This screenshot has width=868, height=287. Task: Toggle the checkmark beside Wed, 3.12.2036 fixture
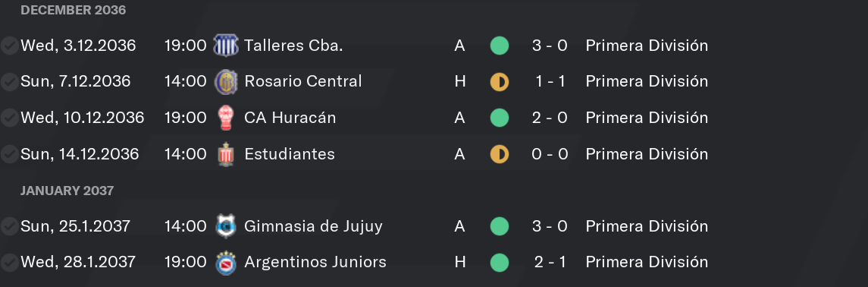pos(9,46)
